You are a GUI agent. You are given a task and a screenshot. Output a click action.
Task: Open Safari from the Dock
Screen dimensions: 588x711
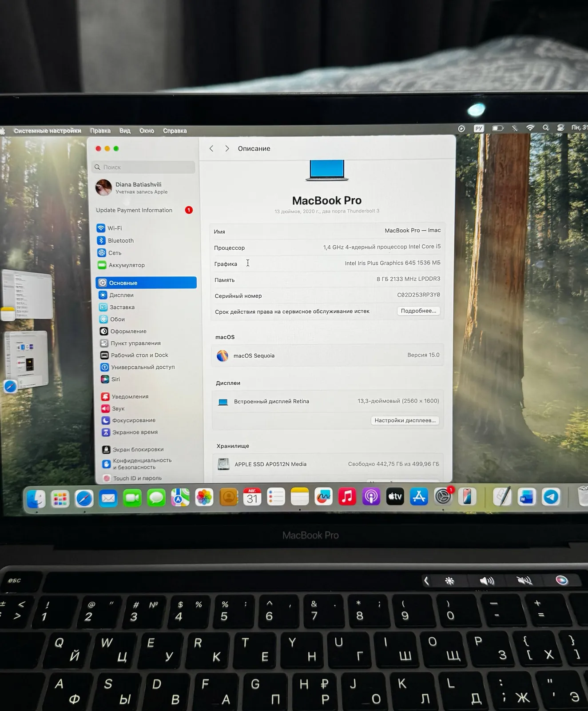(84, 499)
